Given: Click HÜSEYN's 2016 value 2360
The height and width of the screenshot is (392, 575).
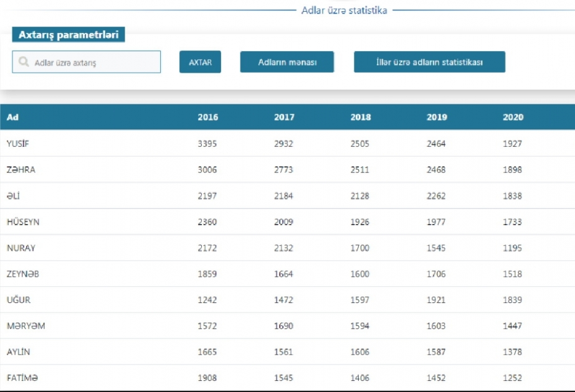Looking at the screenshot, I should [x=207, y=222].
